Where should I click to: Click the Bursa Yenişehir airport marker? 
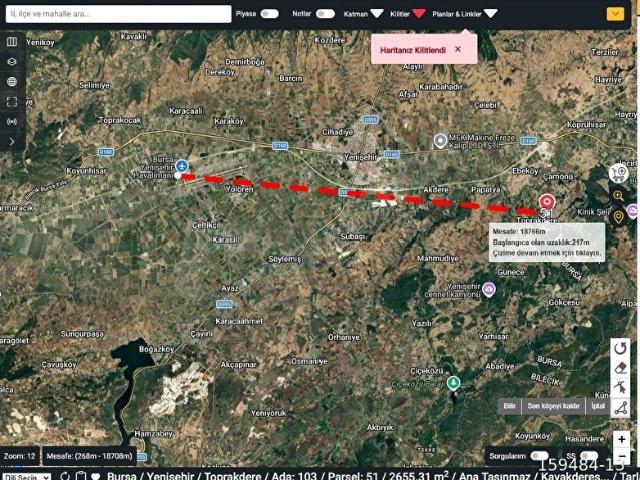(x=182, y=166)
